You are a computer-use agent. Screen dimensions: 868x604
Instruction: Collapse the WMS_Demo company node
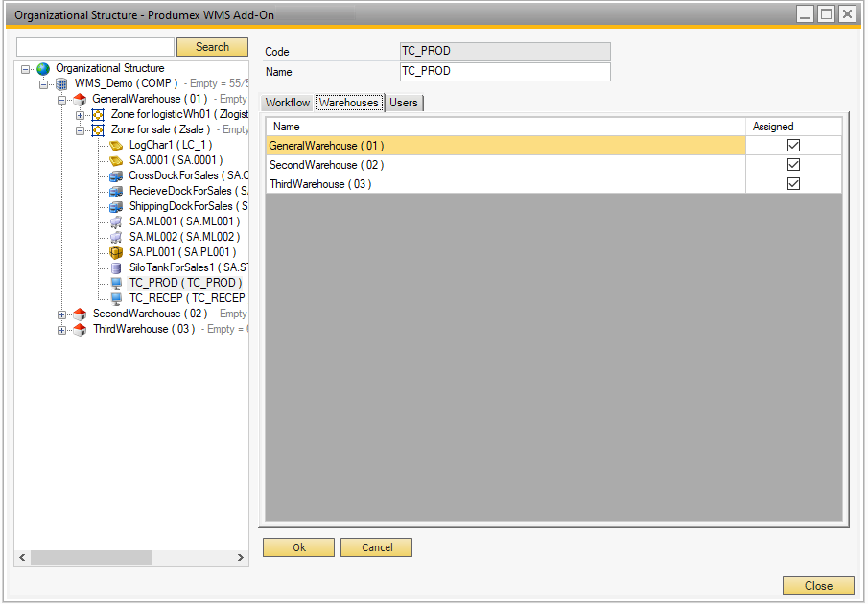[43, 83]
